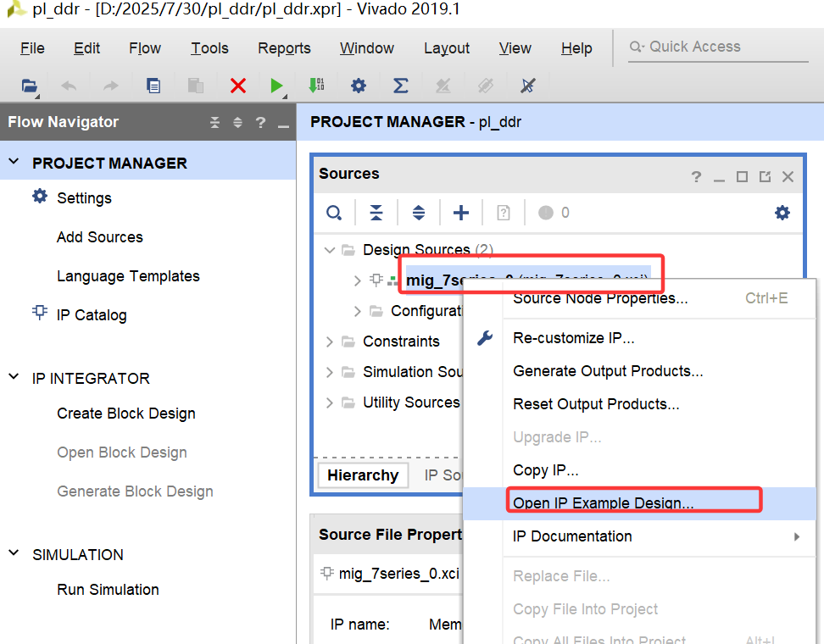Collapse the PROJECT MANAGER section
Viewport: 824px width, 644px height.
pyautogui.click(x=14, y=162)
